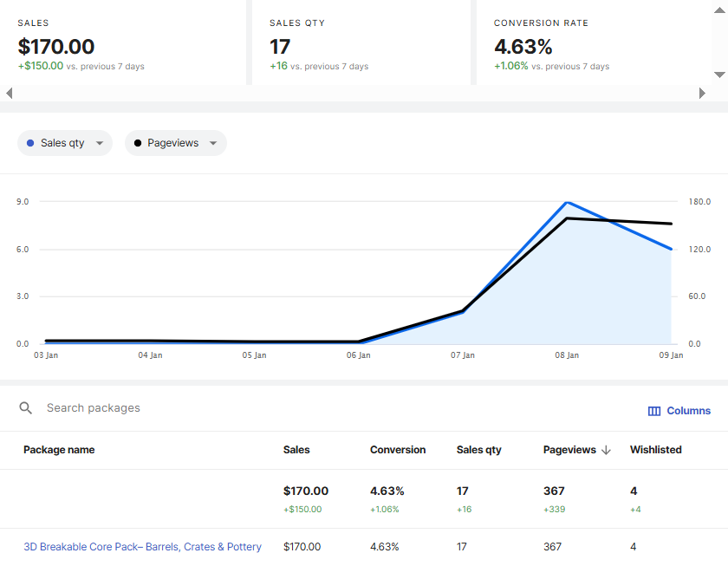The height and width of the screenshot is (566, 728).
Task: Focus the Search packages field
Action: [x=93, y=408]
